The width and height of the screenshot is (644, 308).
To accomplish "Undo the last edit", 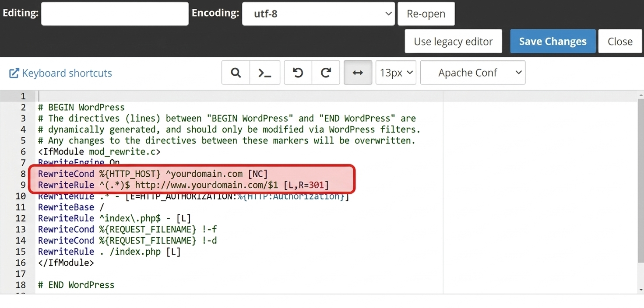I will pos(298,72).
